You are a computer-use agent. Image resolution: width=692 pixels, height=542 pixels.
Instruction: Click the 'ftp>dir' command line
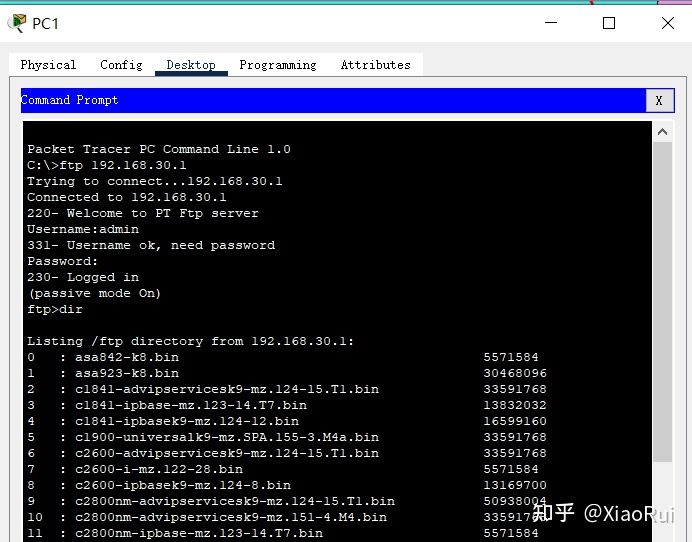[x=55, y=309]
